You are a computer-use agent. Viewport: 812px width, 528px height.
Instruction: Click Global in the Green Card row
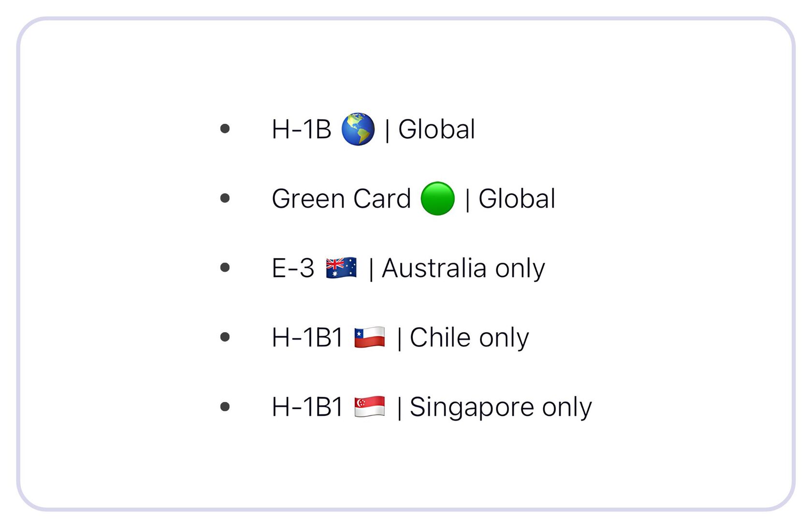point(517,199)
